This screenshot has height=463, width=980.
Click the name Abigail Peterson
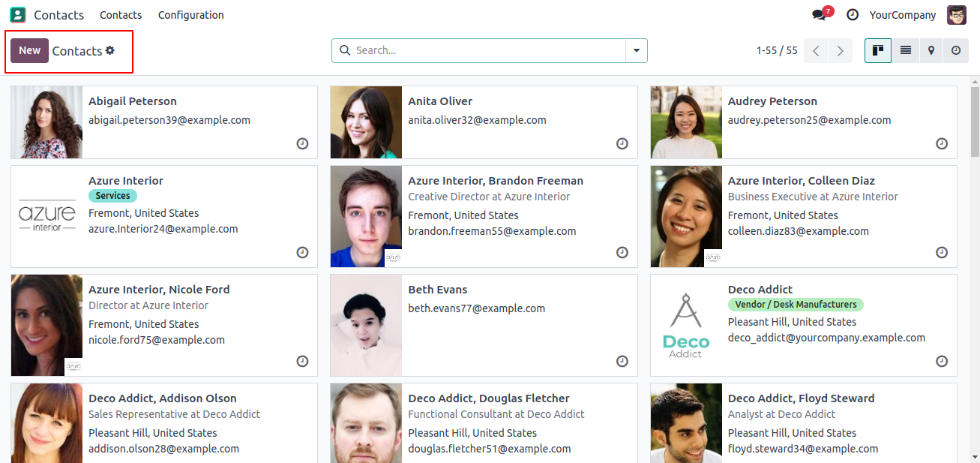tap(133, 101)
